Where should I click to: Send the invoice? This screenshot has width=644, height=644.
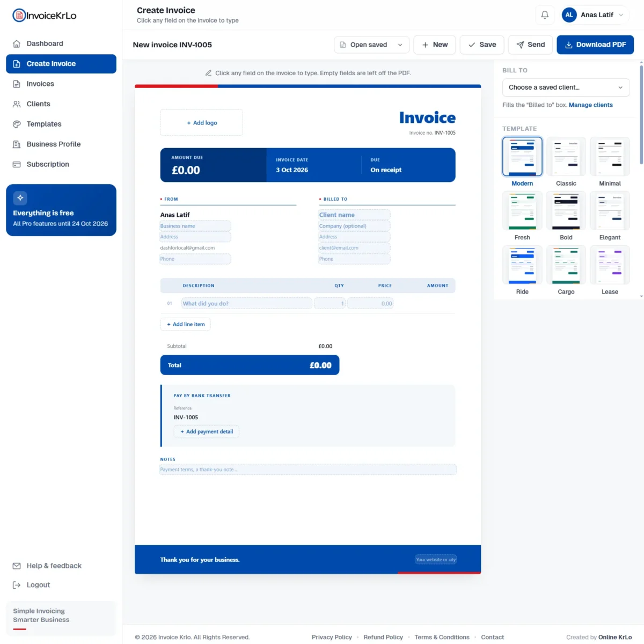(x=530, y=45)
